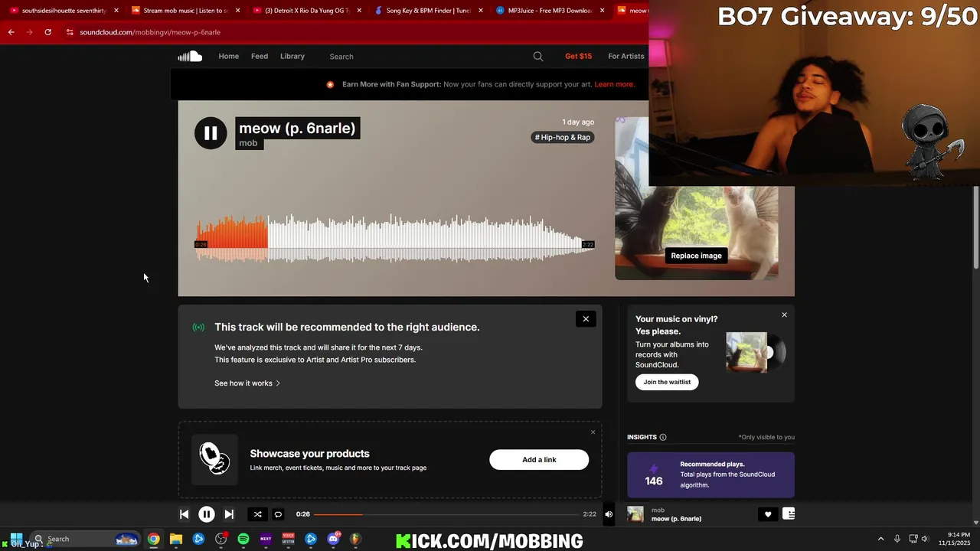Screen dimensions: 980x551
Task: Reload the page with refresh icon
Action: coord(47,32)
